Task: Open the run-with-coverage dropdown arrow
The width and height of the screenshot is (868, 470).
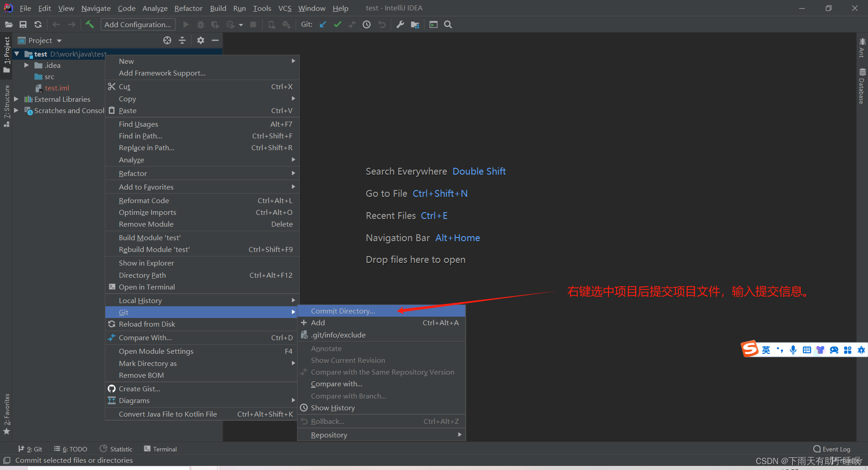Action: pos(241,25)
